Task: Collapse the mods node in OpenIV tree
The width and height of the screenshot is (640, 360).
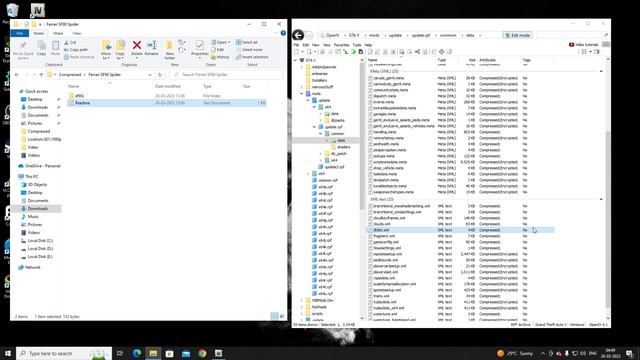Action: [302, 93]
